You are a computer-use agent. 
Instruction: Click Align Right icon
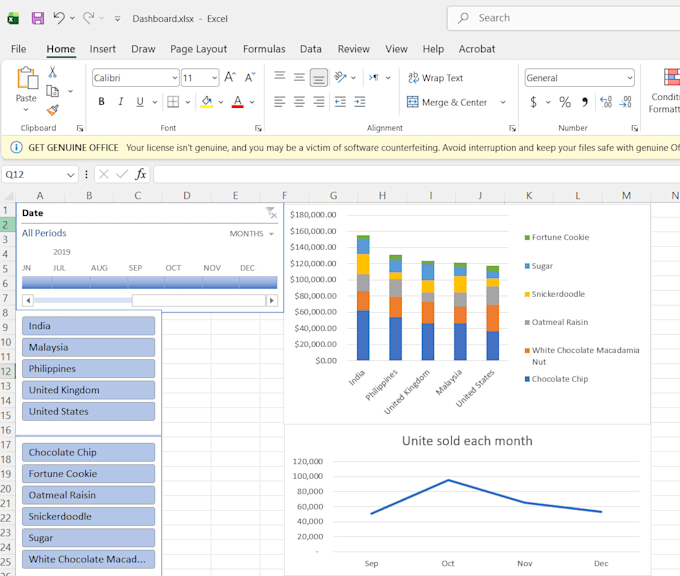[319, 102]
